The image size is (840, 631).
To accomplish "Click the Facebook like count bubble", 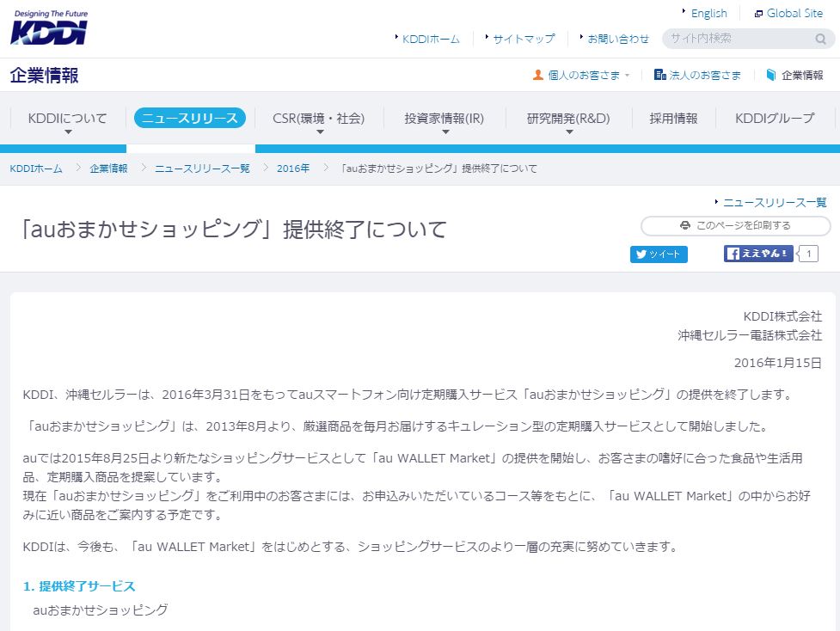I will [808, 254].
